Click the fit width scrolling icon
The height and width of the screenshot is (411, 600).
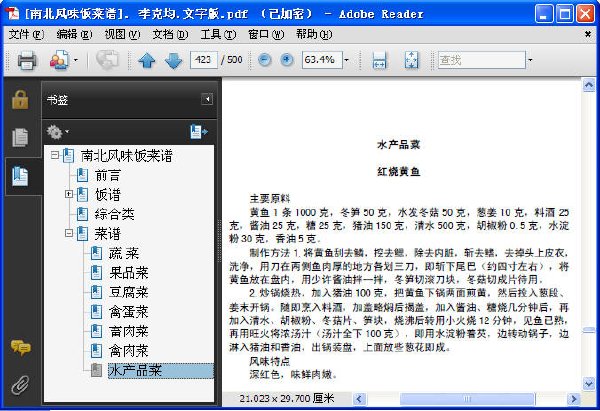pos(379,60)
